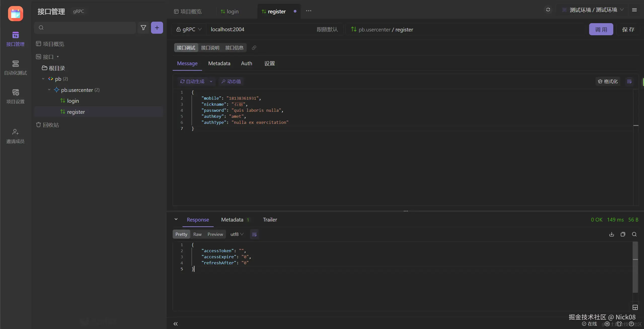Search the response using magnifier icon

click(x=634, y=234)
